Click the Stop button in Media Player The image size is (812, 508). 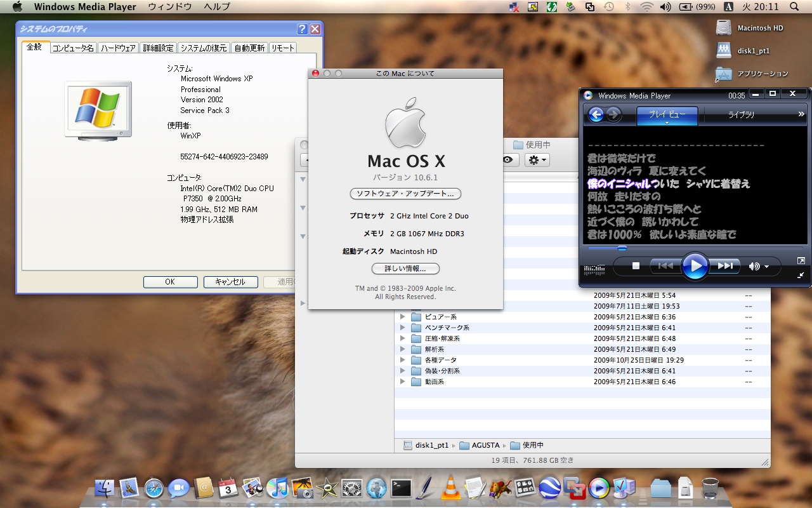(636, 266)
